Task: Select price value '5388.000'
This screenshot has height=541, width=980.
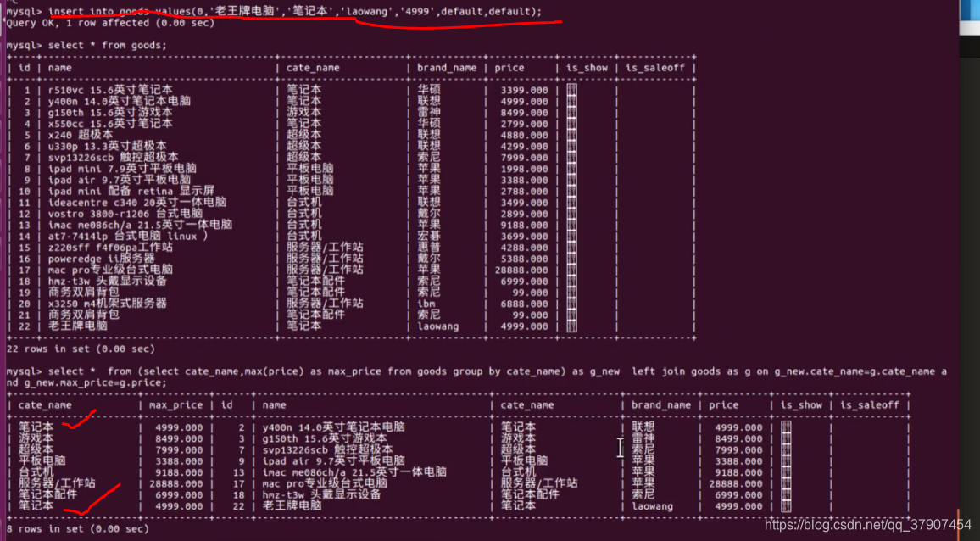Action: tap(525, 259)
